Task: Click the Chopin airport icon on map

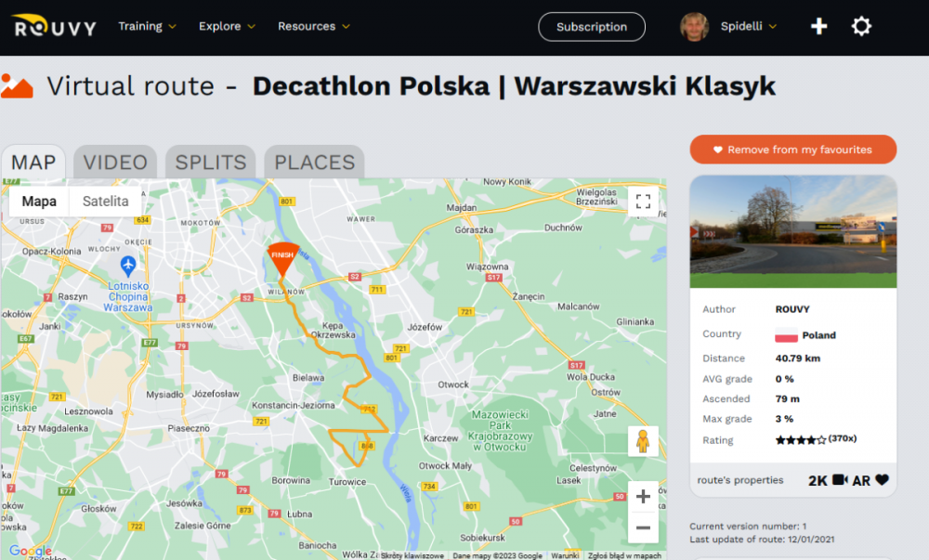Action: point(128,266)
